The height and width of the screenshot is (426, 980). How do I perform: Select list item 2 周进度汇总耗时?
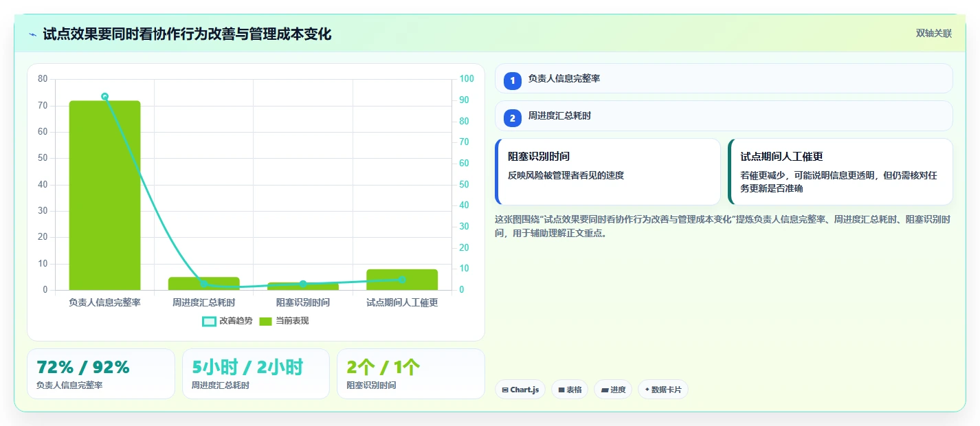coord(724,115)
